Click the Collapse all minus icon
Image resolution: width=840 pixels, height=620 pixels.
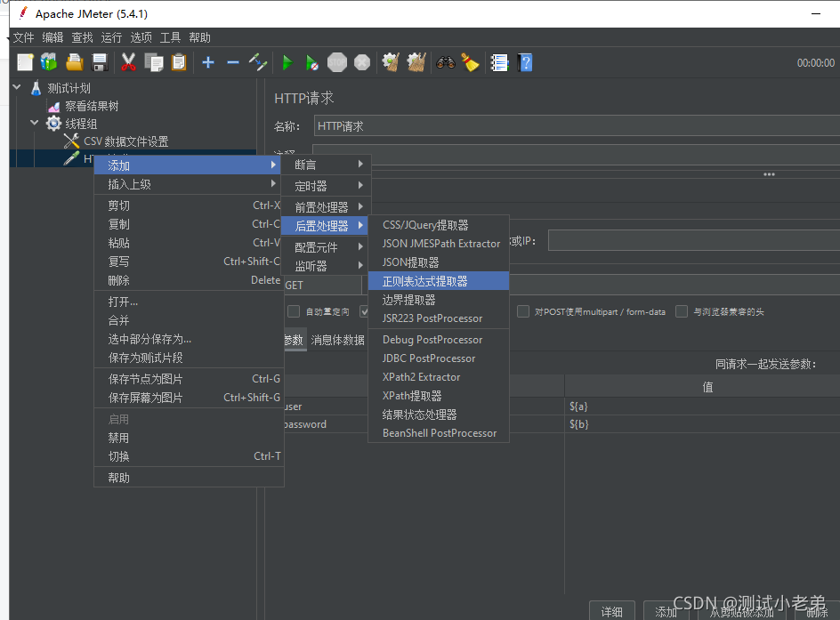point(233,62)
